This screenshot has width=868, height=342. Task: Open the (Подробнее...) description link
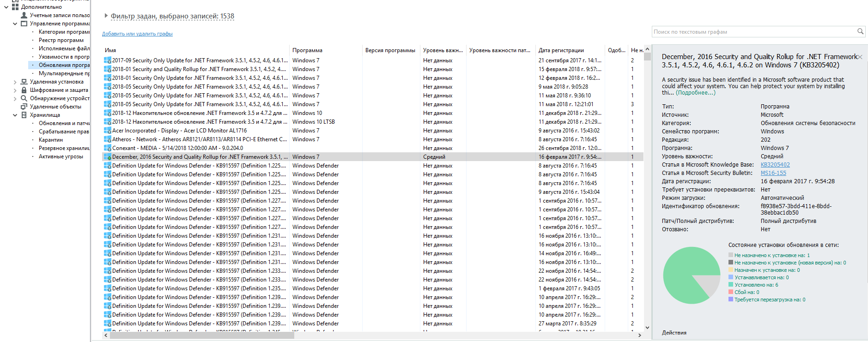pos(696,93)
